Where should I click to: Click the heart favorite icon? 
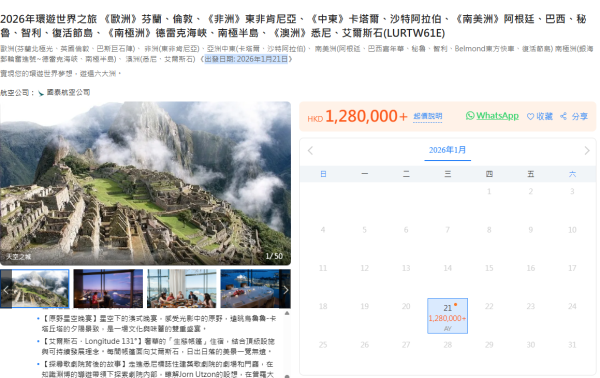tap(530, 116)
